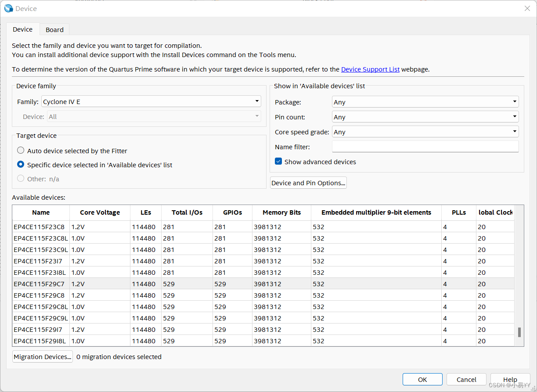Screen dimensions: 537x392
Task: Click Memory Bits value for EP4CE115F23I7
Action: [281, 261]
